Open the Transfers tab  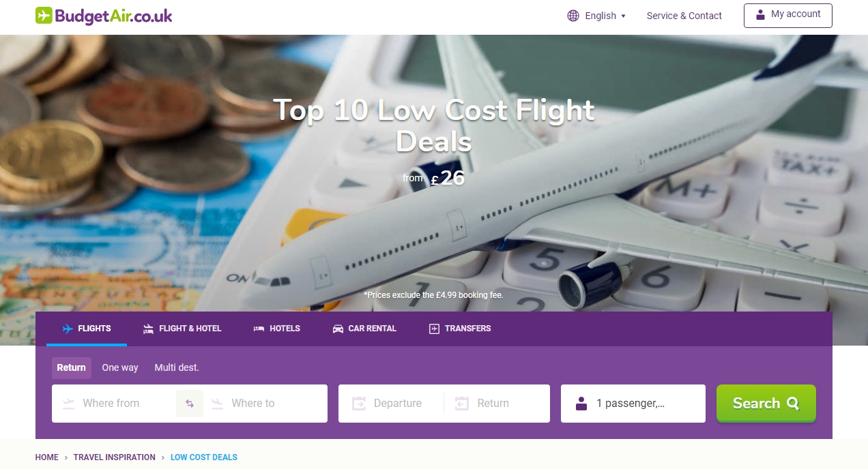pos(460,329)
